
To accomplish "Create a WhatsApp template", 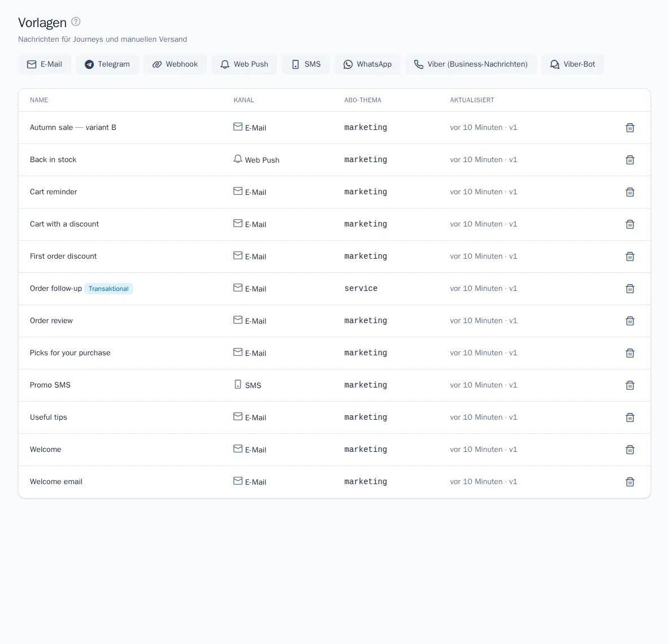I will click(367, 64).
